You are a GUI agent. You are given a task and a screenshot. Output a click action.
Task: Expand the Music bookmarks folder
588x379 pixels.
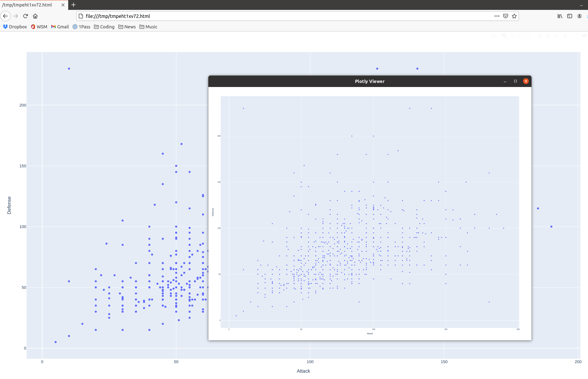148,27
